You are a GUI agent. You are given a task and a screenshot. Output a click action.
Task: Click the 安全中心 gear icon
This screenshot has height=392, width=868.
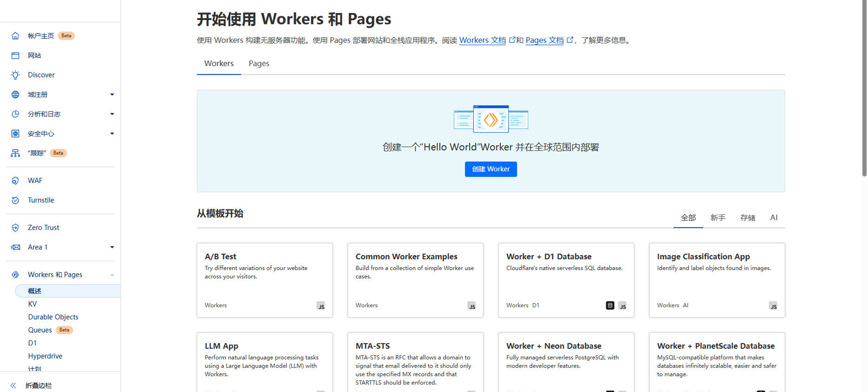(x=15, y=134)
